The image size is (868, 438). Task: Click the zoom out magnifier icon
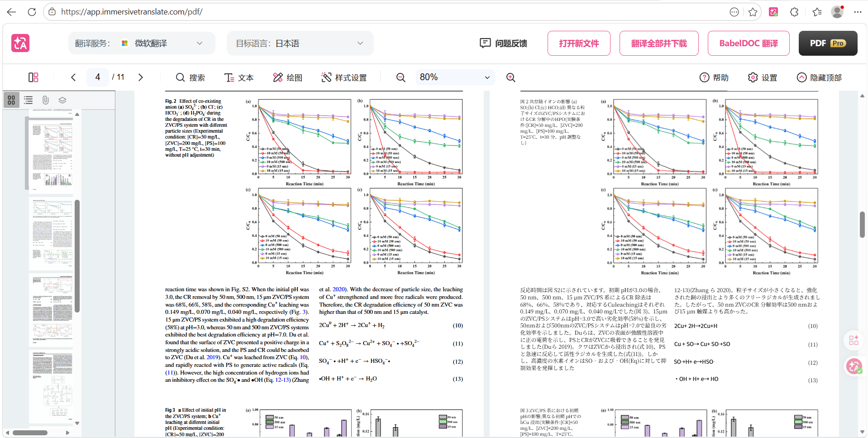[401, 77]
